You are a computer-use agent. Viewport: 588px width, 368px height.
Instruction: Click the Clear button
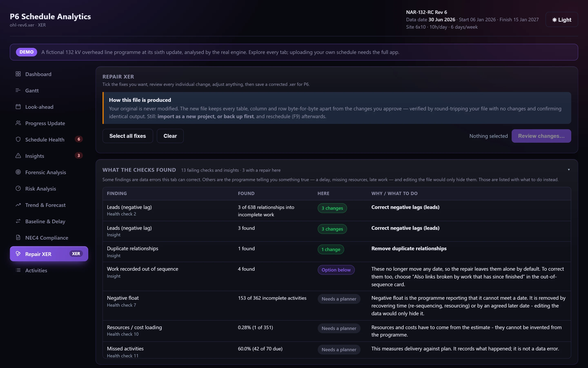(170, 136)
